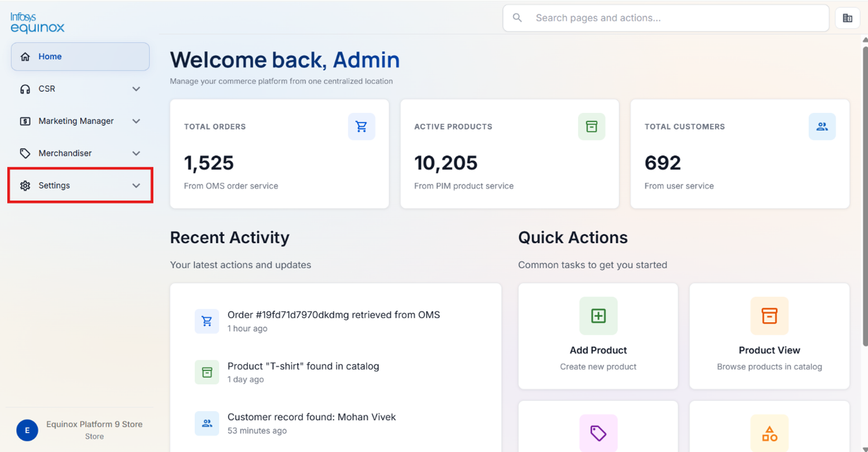
Task: Expand the CSR menu chevron
Action: click(x=136, y=89)
